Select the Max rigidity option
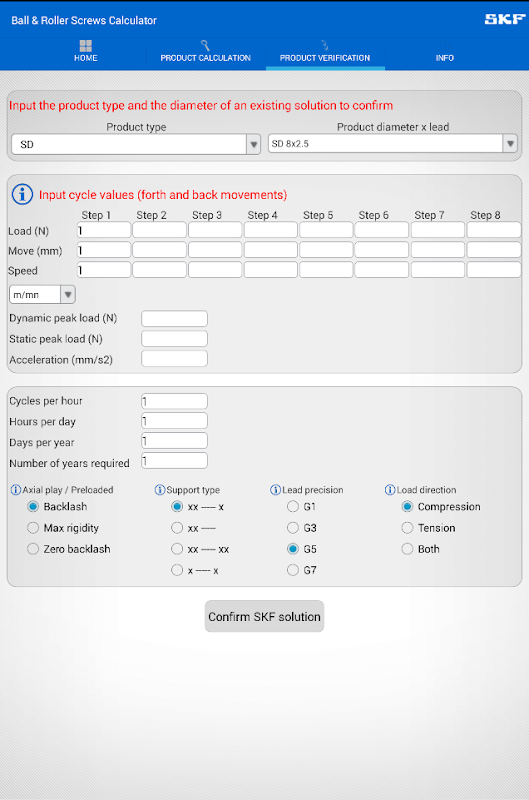The image size is (529, 800). tap(63, 528)
